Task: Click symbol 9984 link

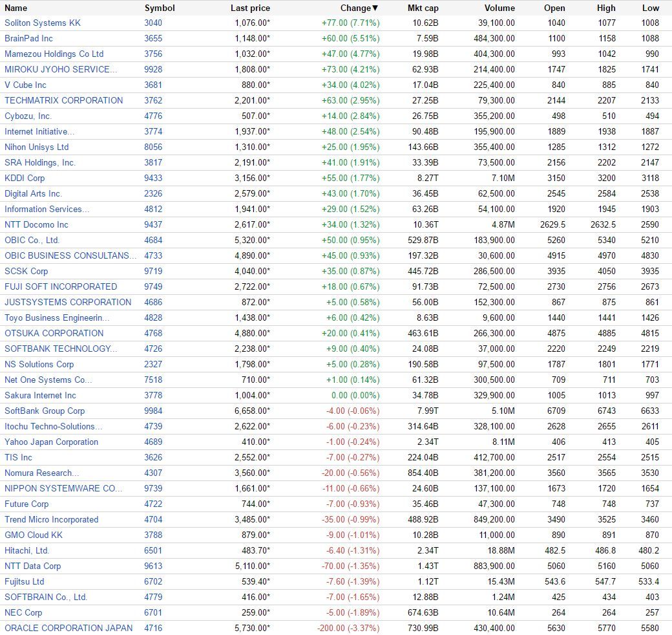Action: tap(153, 411)
